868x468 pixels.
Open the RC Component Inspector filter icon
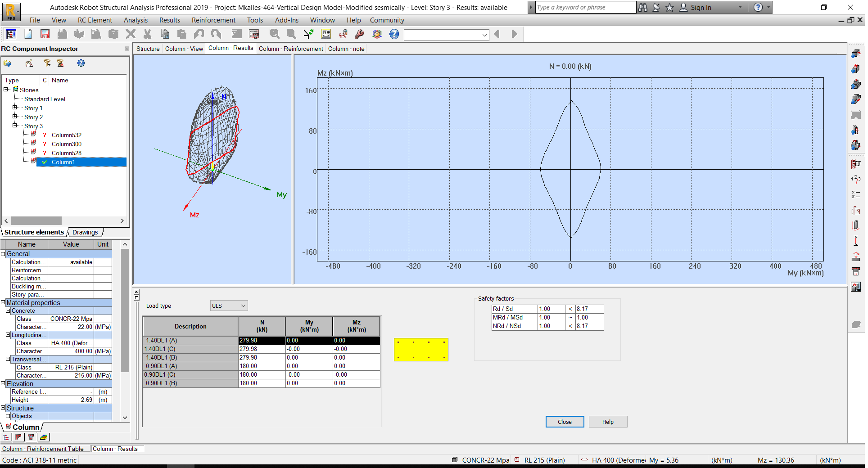(47, 63)
